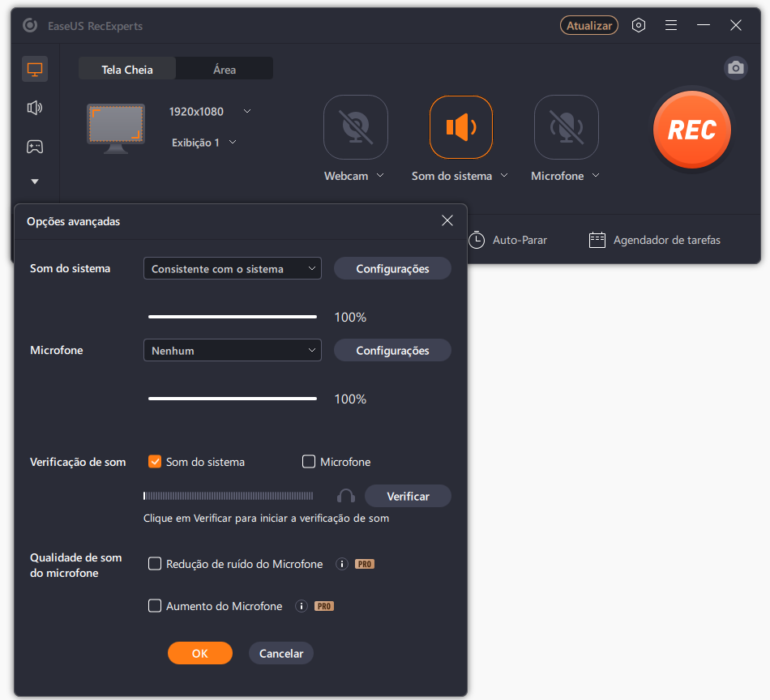Open settings via hexagon gear icon
Viewport: 770px width, 700px height.
(x=639, y=25)
